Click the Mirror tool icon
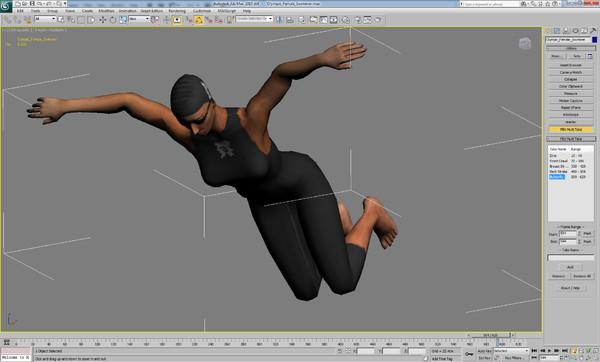This screenshot has width=600, height=362. (x=280, y=20)
